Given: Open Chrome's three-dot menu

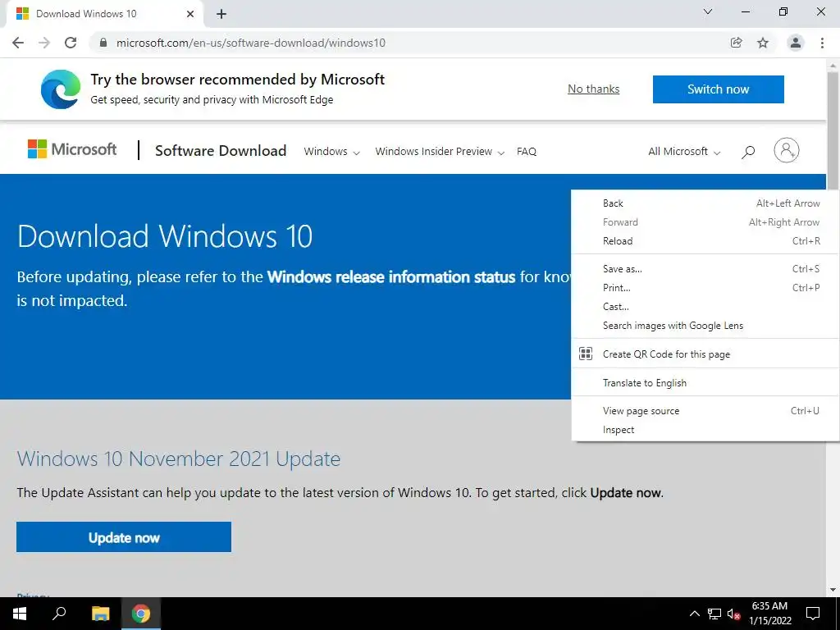Looking at the screenshot, I should pos(822,43).
